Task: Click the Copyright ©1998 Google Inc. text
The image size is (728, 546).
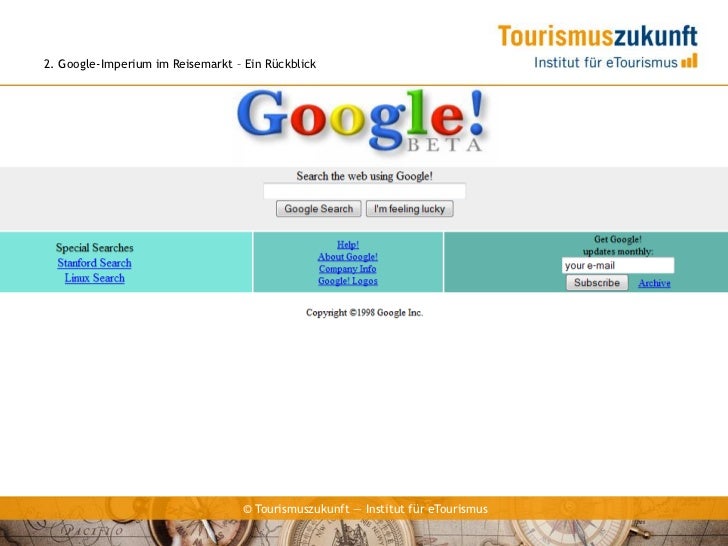Action: 364,312
